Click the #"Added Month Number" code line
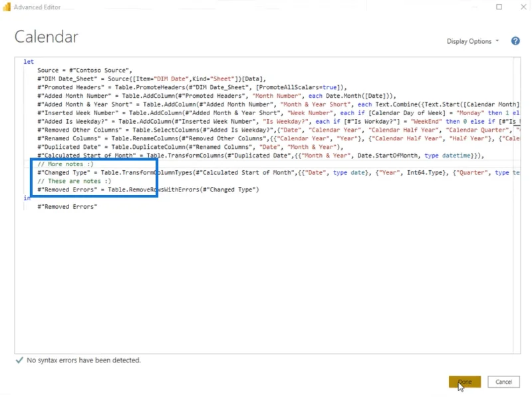This screenshot has height=397, width=532. click(x=217, y=96)
